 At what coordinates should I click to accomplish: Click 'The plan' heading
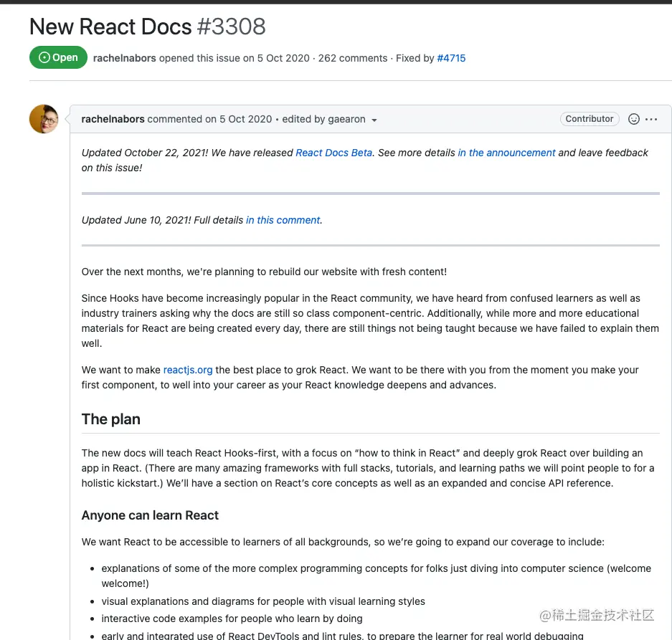point(111,419)
